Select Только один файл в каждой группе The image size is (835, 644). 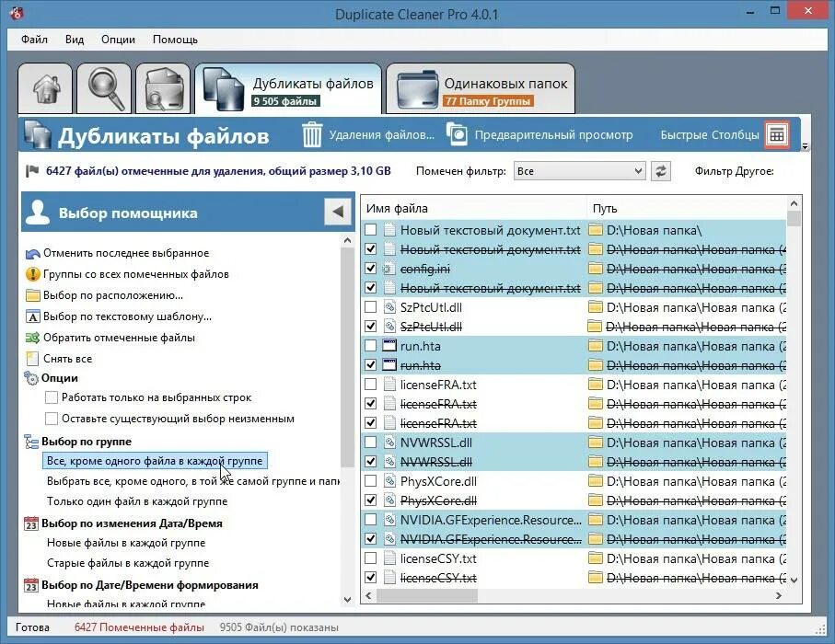[x=137, y=501]
